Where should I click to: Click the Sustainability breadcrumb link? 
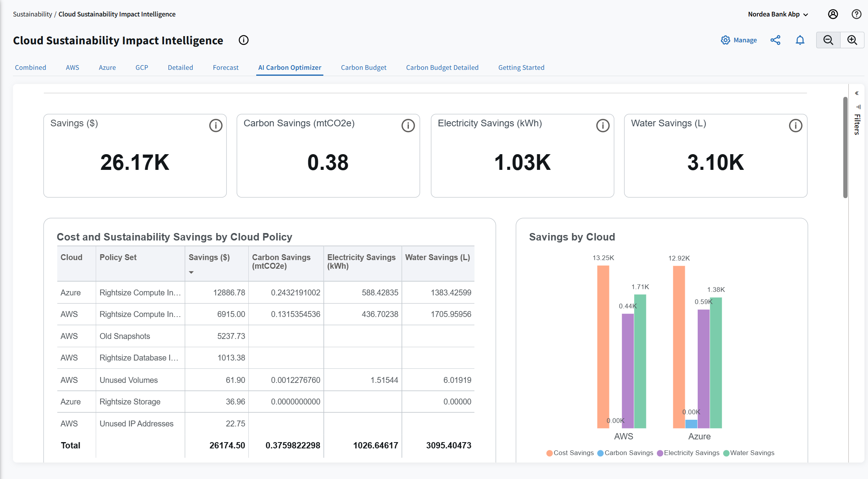33,14
